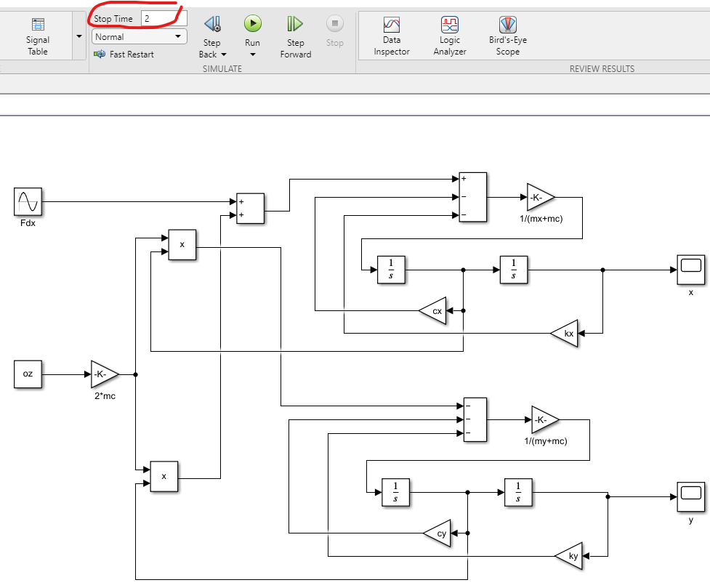Select the Fdx sine wave block

coord(28,201)
